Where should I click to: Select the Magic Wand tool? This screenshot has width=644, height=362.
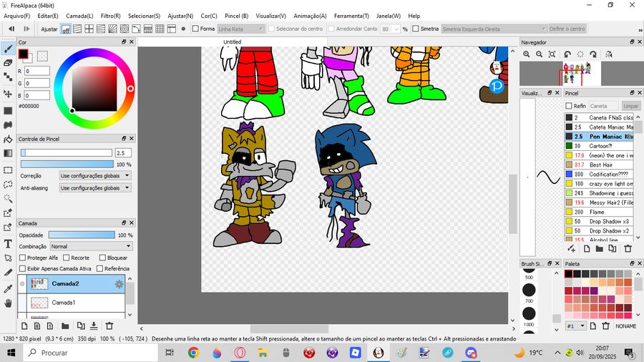(x=8, y=199)
